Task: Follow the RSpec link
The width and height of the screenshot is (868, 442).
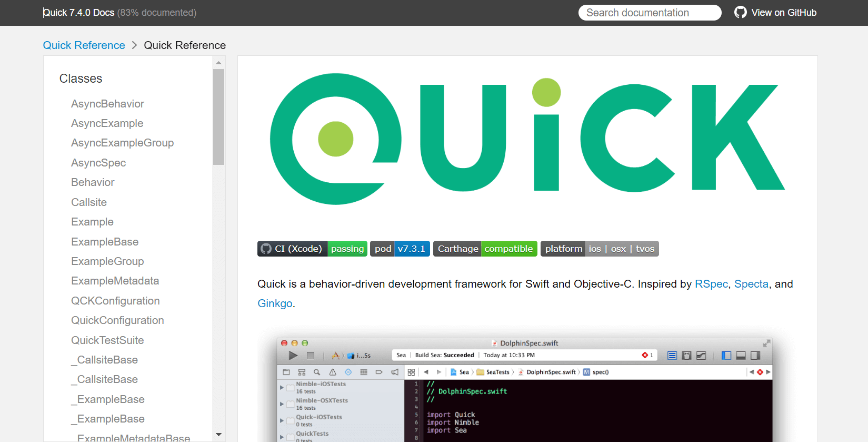Action: (711, 284)
